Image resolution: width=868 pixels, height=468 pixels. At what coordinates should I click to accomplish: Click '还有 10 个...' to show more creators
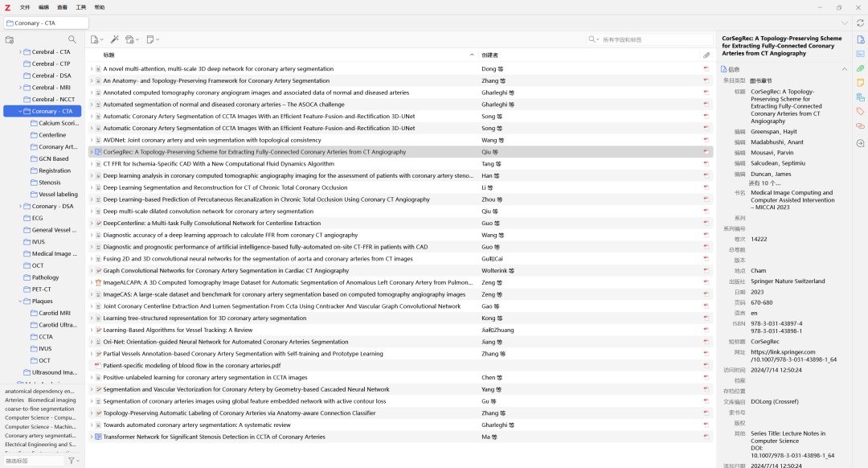point(764,183)
